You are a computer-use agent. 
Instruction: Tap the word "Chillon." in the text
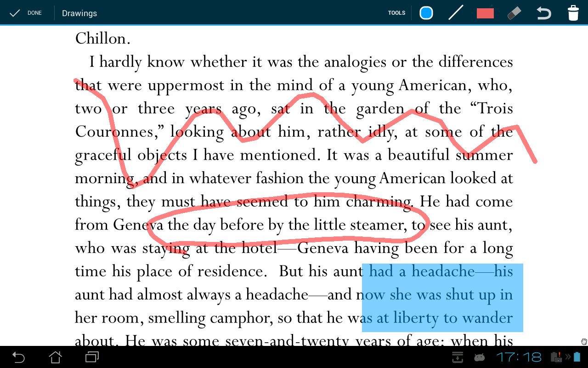103,38
